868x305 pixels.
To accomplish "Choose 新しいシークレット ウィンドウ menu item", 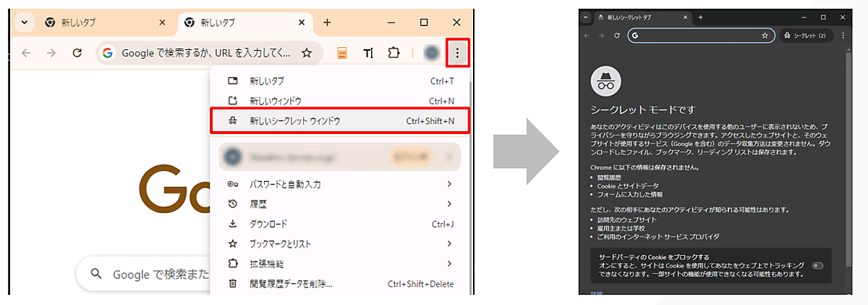I will [x=340, y=121].
